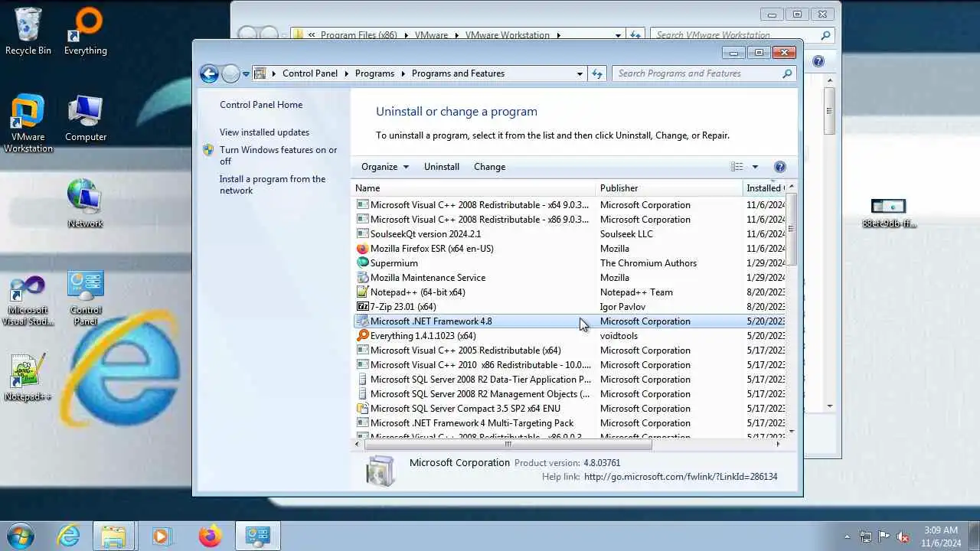Click the Windows Start orb
Image resolution: width=980 pixels, height=551 pixels.
pyautogui.click(x=21, y=536)
